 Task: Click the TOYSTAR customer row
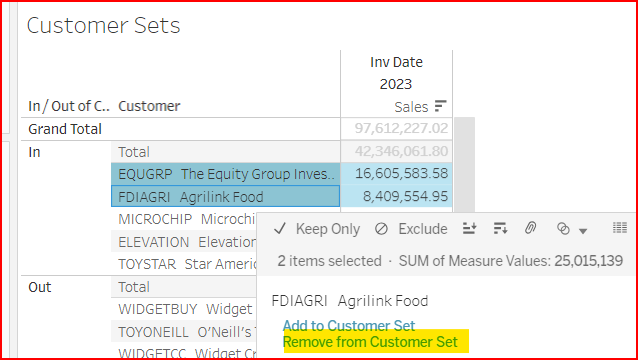click(184, 264)
